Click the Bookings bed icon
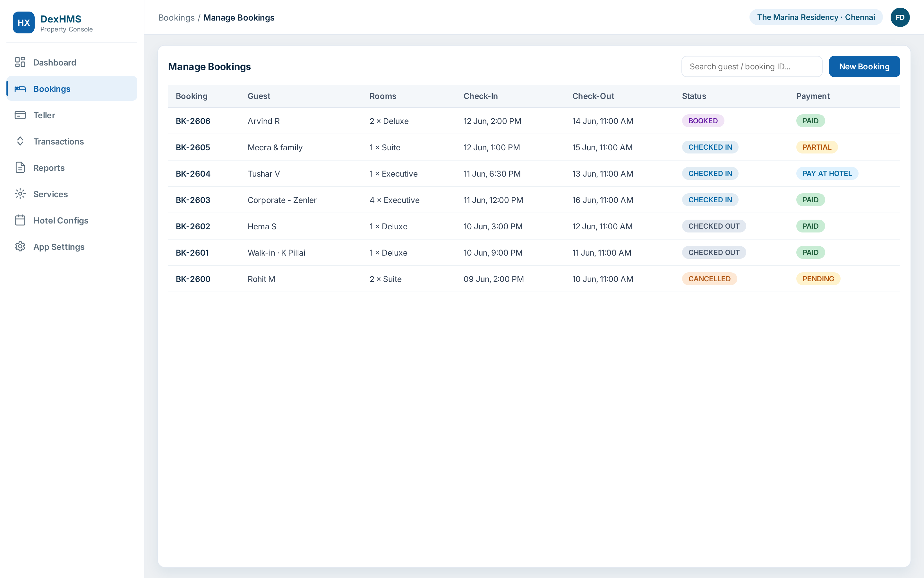924x578 pixels. pos(20,89)
